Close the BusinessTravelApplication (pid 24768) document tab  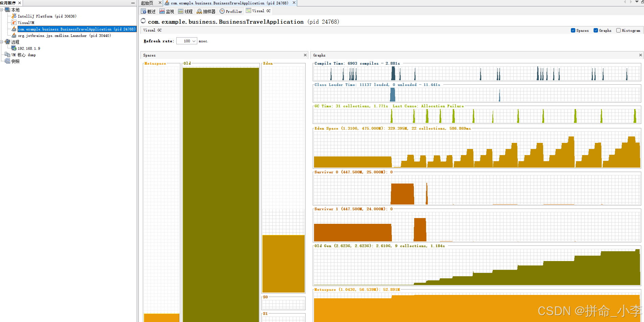[294, 3]
